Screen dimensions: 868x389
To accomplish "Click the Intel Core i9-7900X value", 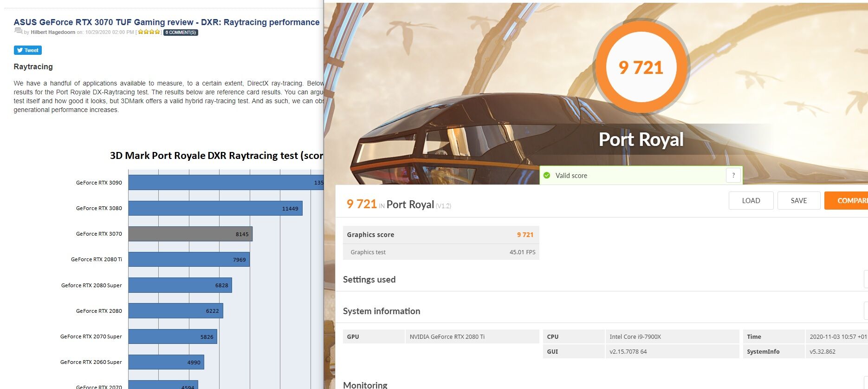I will coord(635,336).
